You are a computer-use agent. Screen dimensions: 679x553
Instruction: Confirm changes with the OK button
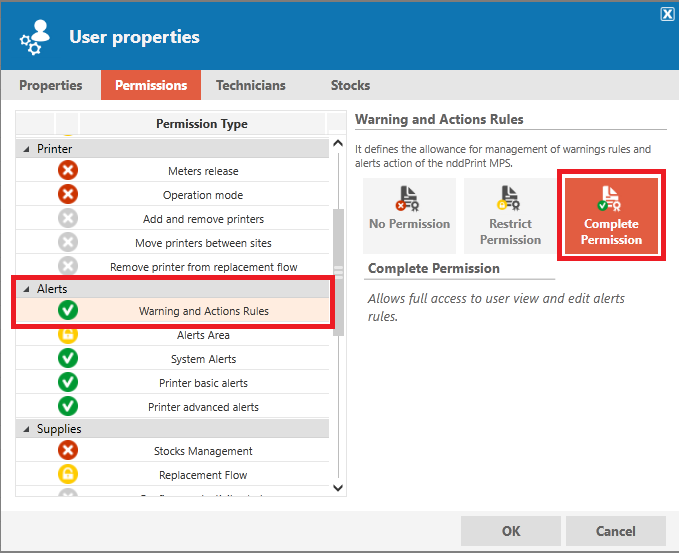click(511, 531)
